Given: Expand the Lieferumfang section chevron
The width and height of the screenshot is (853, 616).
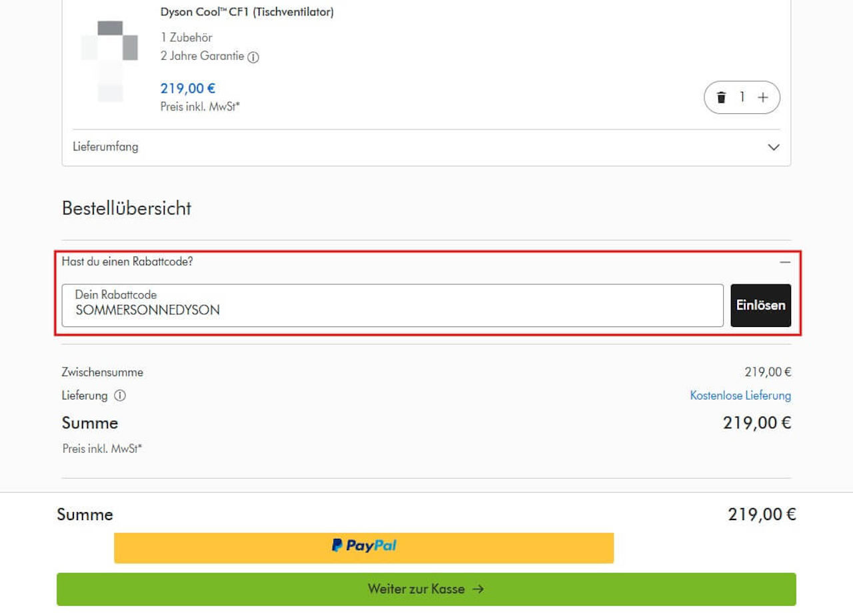Looking at the screenshot, I should [774, 147].
